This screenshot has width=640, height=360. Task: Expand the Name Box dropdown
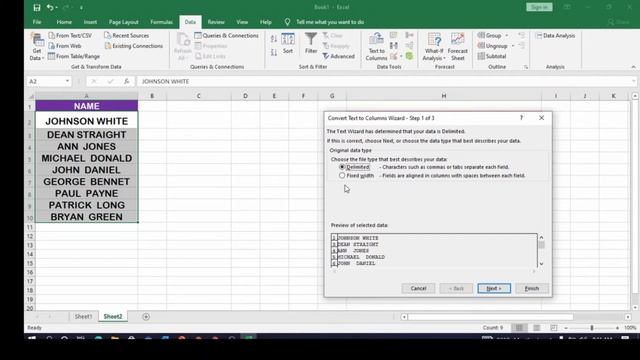[x=67, y=81]
